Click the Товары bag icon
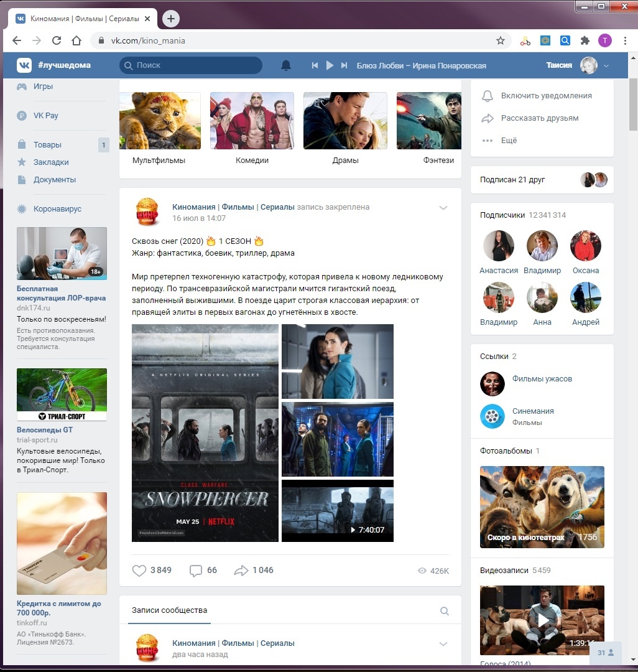Screen dimensions: 638x672 [x=22, y=144]
